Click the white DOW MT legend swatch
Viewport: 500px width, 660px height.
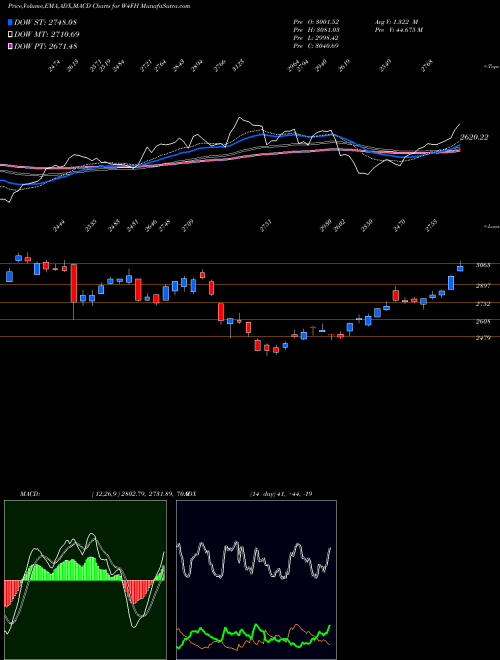tap(10, 34)
